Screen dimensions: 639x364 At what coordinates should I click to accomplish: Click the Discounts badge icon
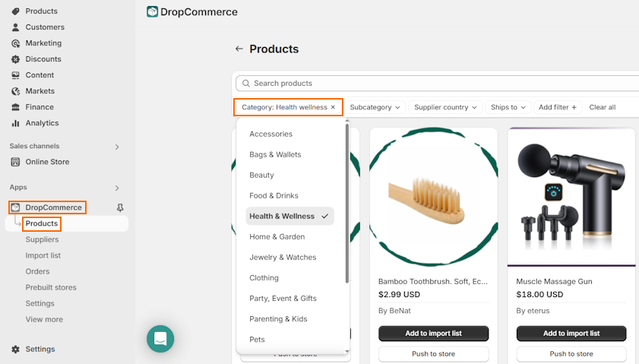(15, 59)
